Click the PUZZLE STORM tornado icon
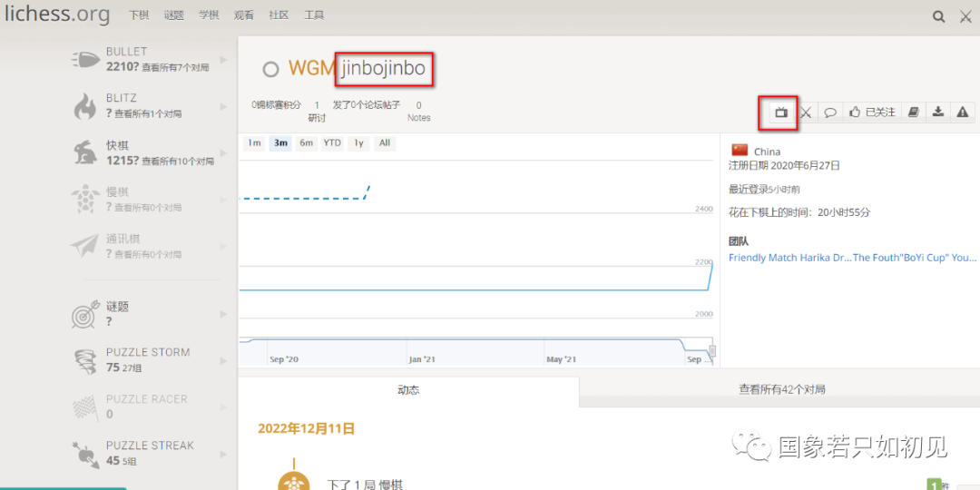Viewport: 980px width, 490px height. 85,360
